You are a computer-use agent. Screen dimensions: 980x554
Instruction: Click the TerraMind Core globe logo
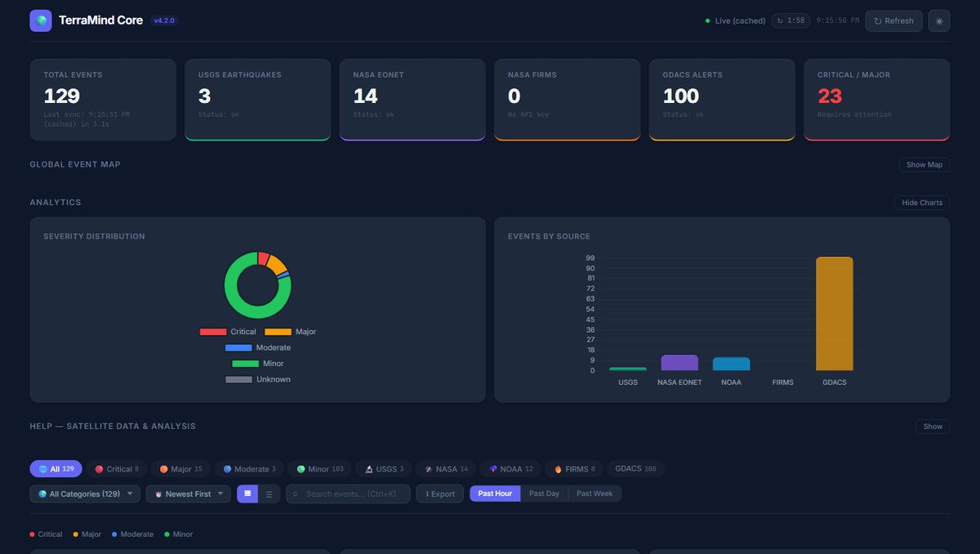coord(41,20)
